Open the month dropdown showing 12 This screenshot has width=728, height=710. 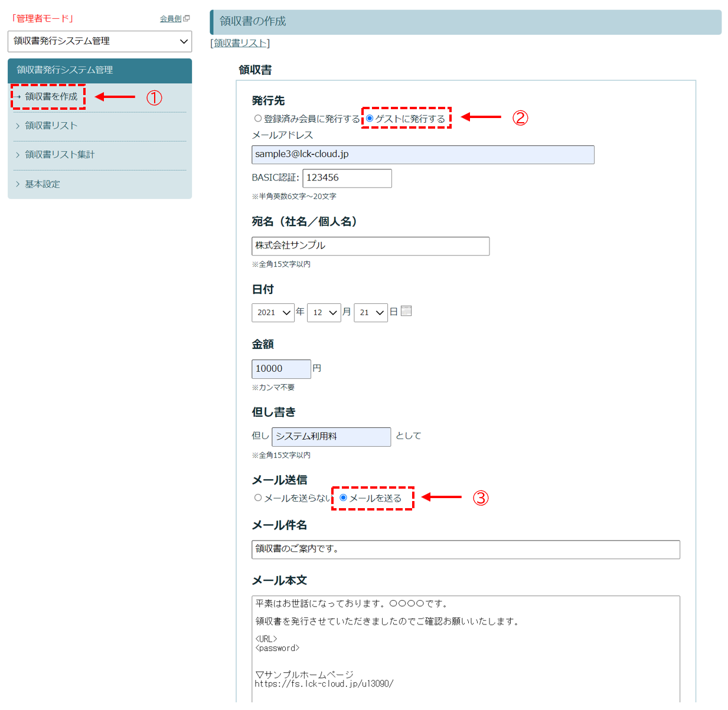click(324, 313)
